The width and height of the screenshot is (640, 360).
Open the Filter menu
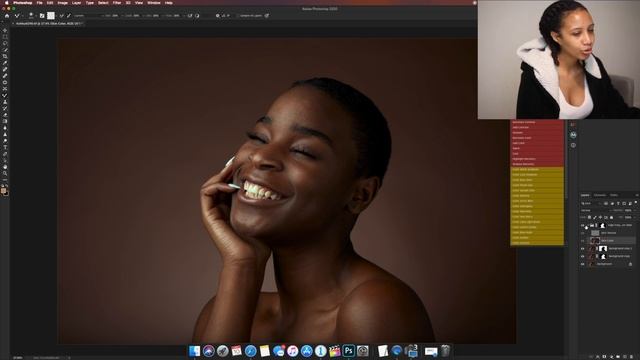pyautogui.click(x=117, y=2)
